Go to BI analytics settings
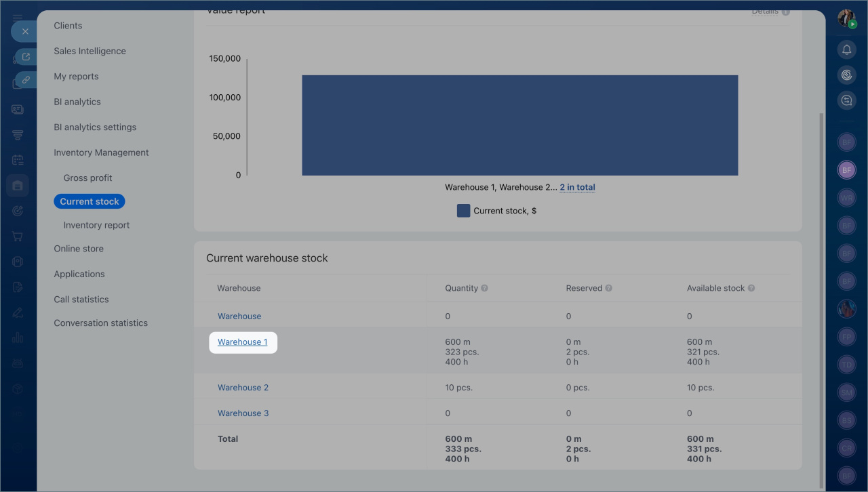The width and height of the screenshot is (868, 492). pos(95,127)
